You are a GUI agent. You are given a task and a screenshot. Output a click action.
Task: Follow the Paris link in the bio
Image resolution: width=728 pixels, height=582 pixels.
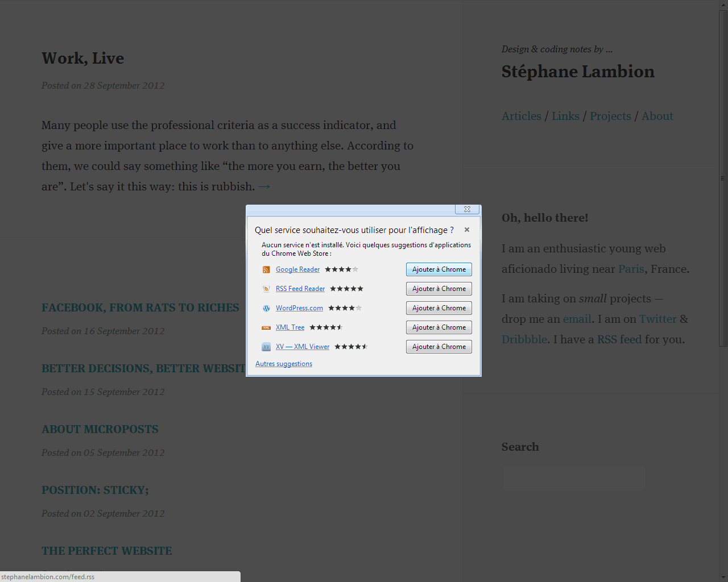click(x=631, y=269)
